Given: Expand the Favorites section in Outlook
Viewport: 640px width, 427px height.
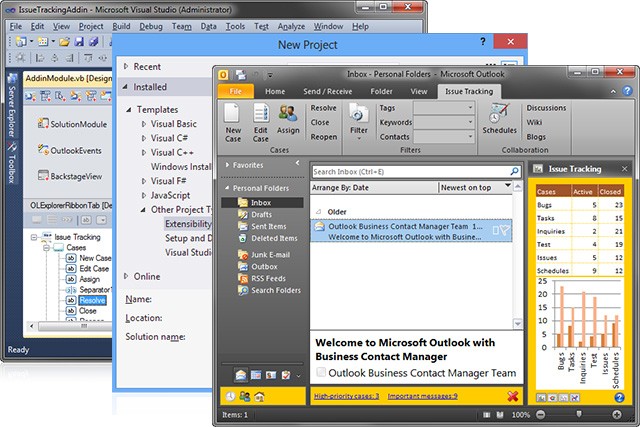Looking at the screenshot, I should tap(227, 165).
